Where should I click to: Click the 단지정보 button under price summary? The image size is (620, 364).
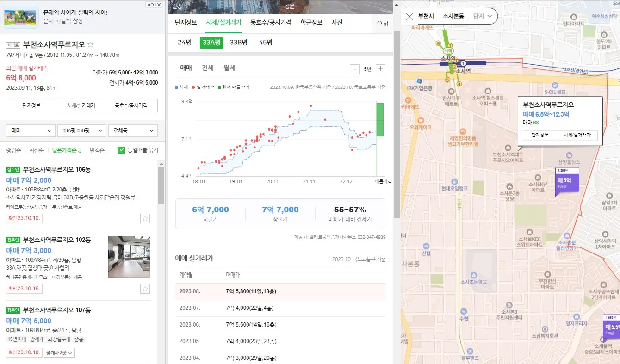pos(31,105)
